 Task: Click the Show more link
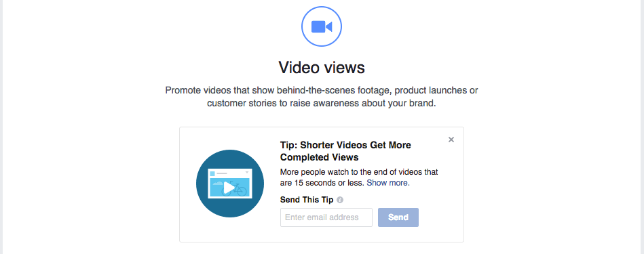point(388,183)
